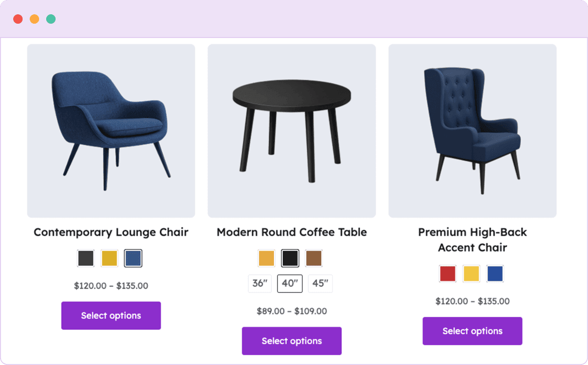Select the 36″ size option
588x365 pixels.
(260, 284)
